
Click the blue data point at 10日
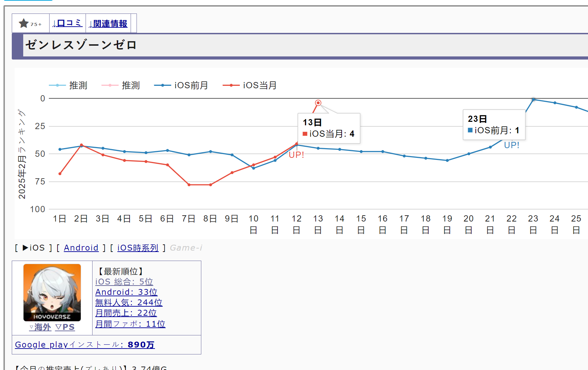[254, 168]
